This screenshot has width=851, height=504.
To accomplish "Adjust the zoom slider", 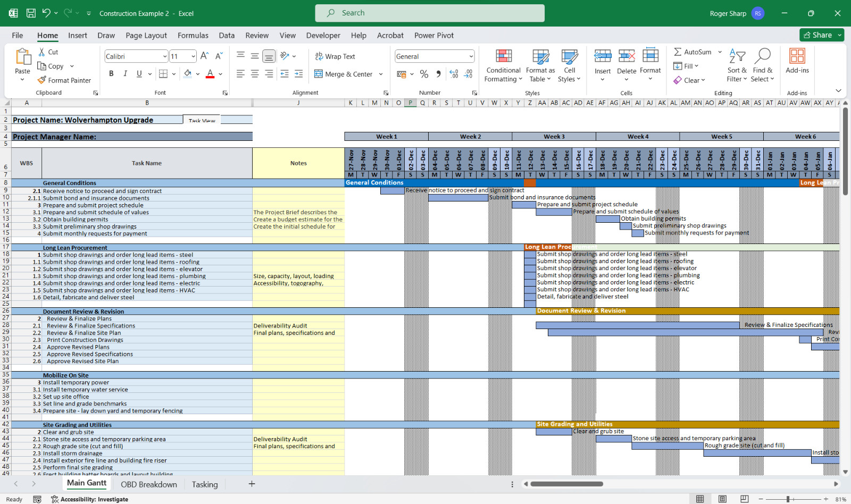I will click(788, 499).
